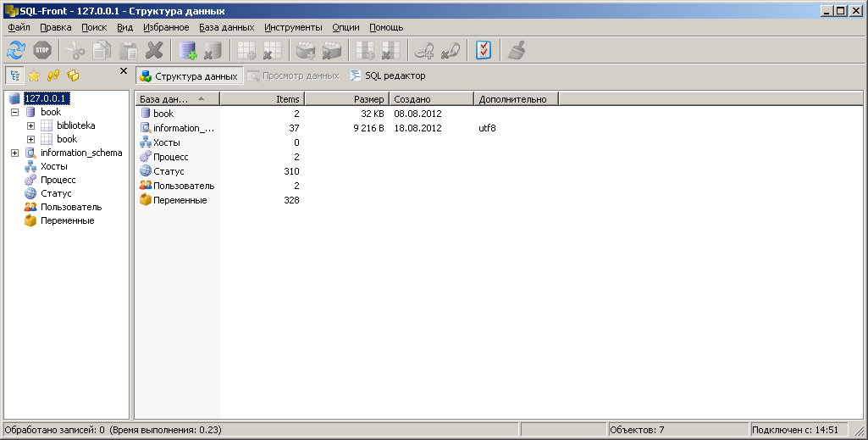Image resolution: width=868 pixels, height=440 pixels.
Task: Click the scissors Cut icon
Action: click(x=76, y=50)
